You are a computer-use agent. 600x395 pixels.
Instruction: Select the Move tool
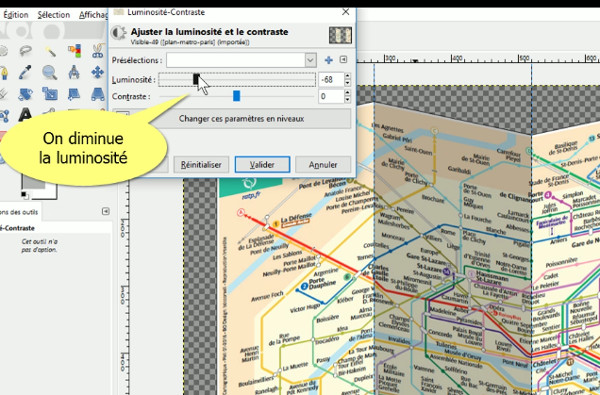point(98,72)
